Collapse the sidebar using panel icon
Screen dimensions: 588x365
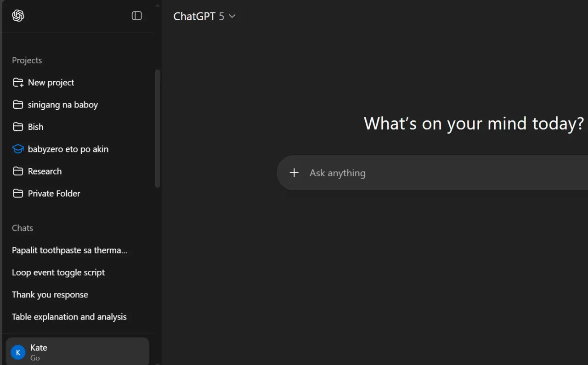pos(137,16)
